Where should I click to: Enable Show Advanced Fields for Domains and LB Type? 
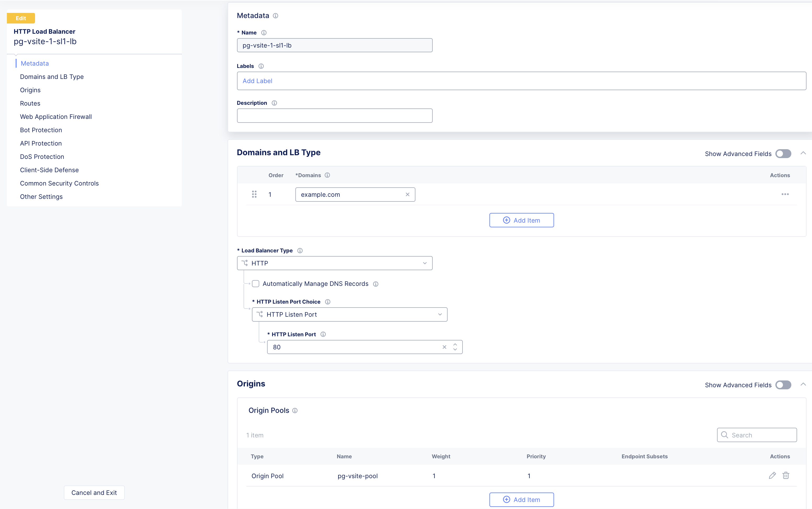tap(783, 153)
